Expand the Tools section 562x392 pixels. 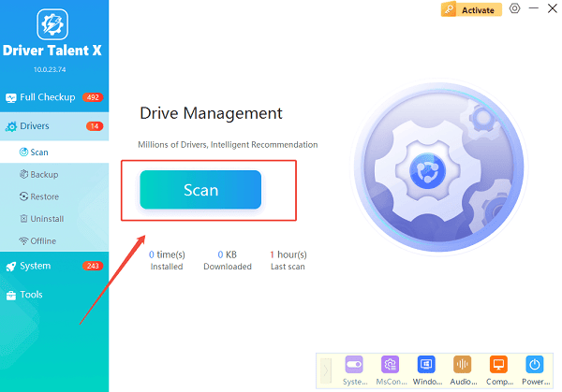pyautogui.click(x=54, y=295)
